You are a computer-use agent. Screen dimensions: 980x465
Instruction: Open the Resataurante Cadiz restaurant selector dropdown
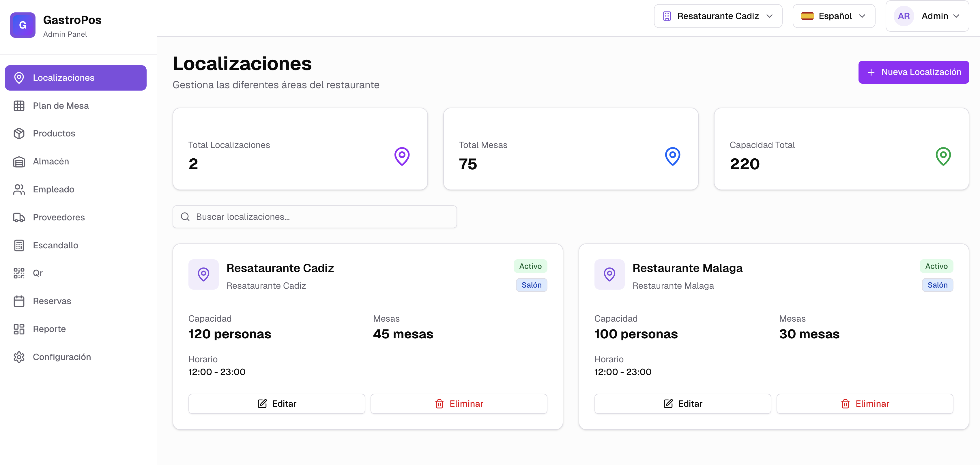(718, 16)
